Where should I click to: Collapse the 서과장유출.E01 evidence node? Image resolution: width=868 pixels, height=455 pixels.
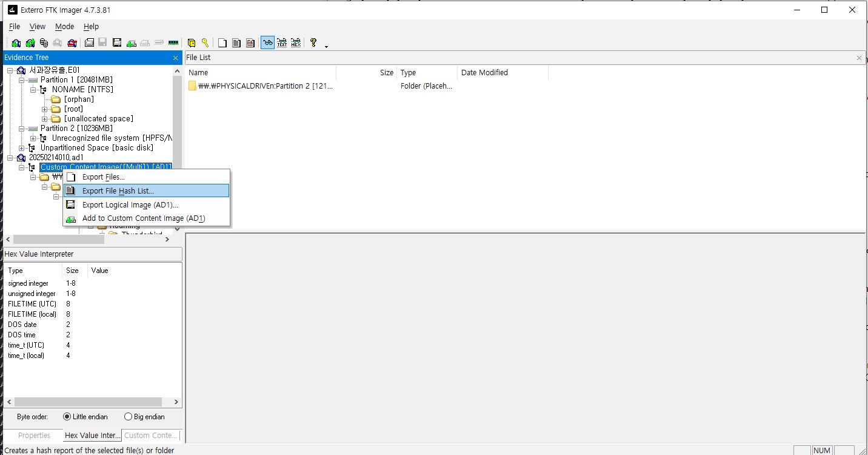tap(10, 70)
